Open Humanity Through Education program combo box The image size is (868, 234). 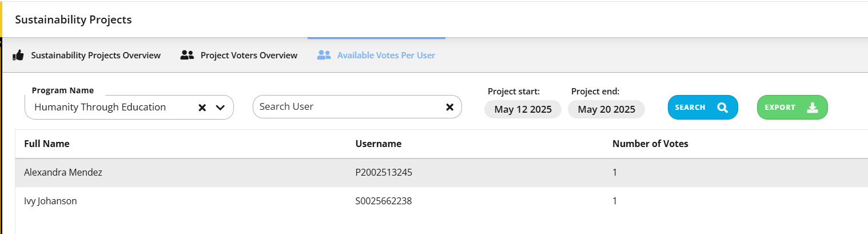pos(129,107)
